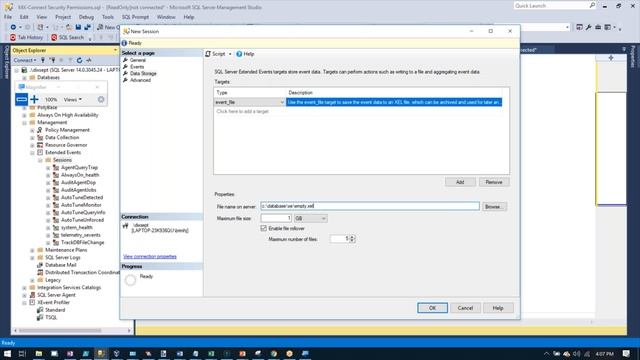Click the volume tray icon
Image resolution: width=640 pixels, height=360 pixels.
[x=576, y=353]
